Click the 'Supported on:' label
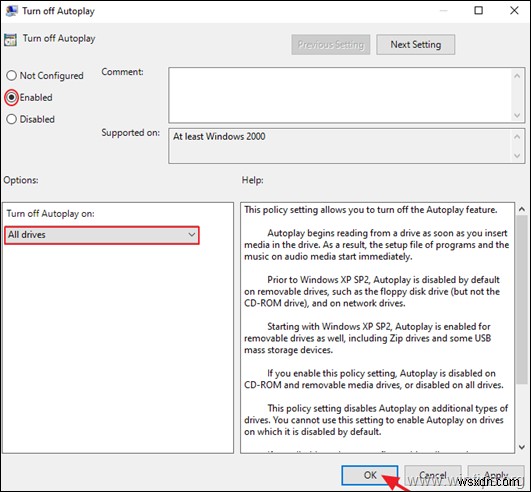 (x=130, y=133)
